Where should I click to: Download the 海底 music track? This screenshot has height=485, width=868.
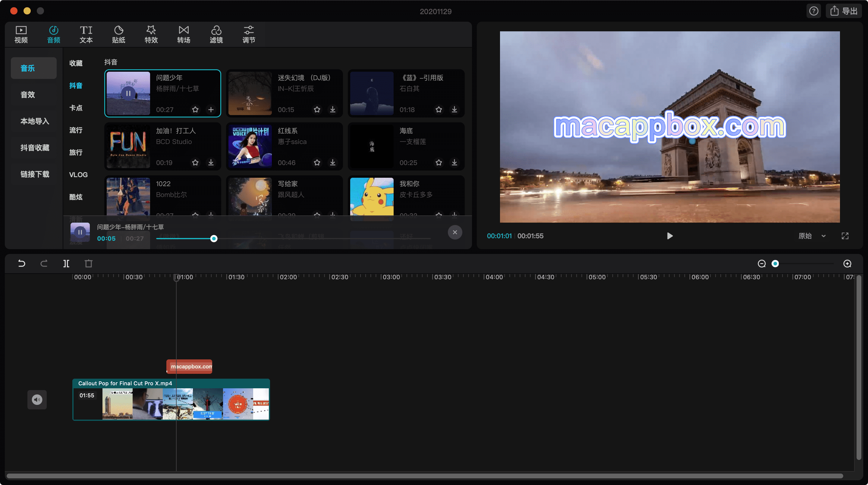click(x=454, y=162)
